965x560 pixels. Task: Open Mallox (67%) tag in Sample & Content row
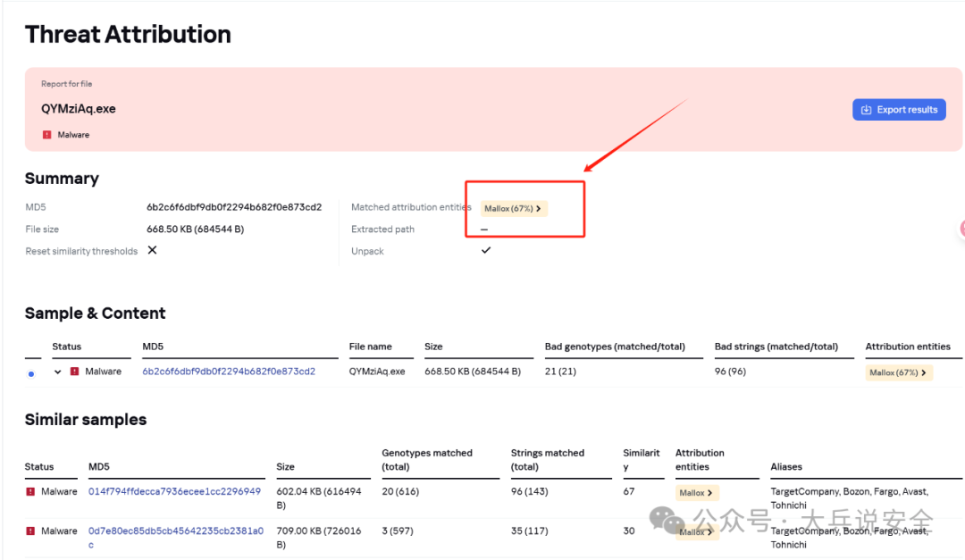(898, 372)
